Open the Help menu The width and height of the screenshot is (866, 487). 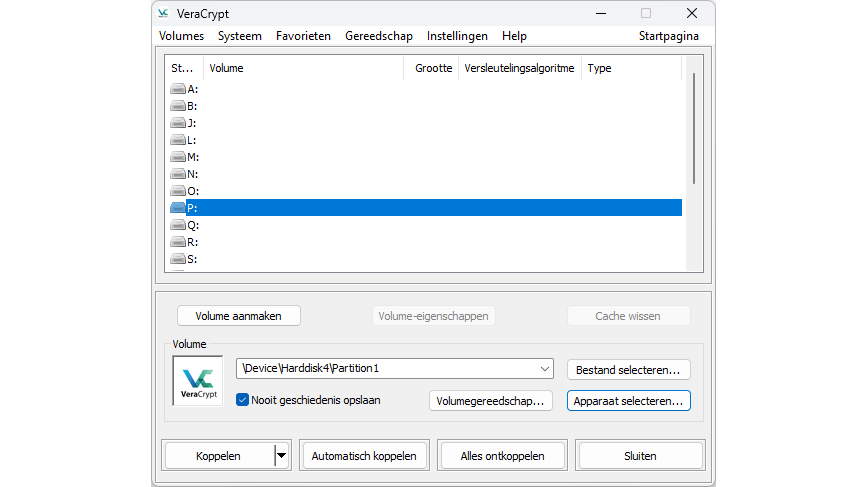pos(514,36)
